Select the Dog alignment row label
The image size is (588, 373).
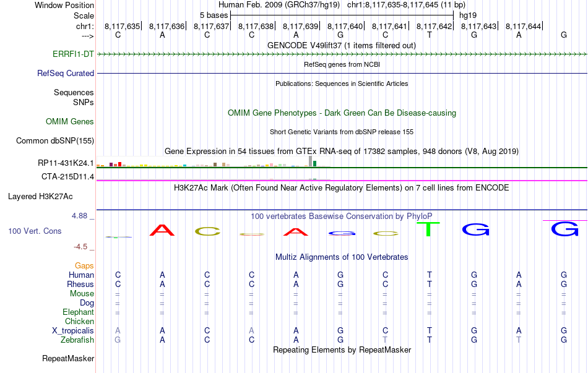[87, 302]
